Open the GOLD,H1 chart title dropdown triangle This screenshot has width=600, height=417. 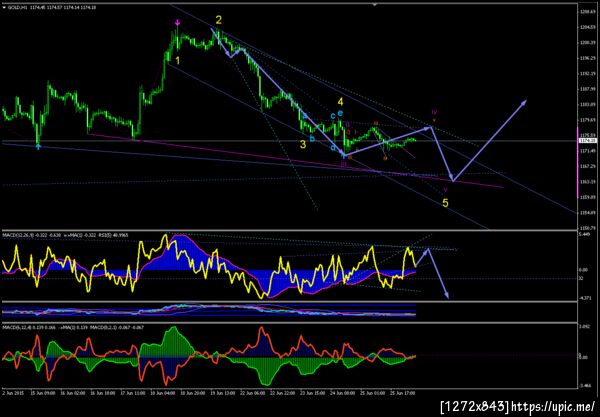[x=4, y=7]
